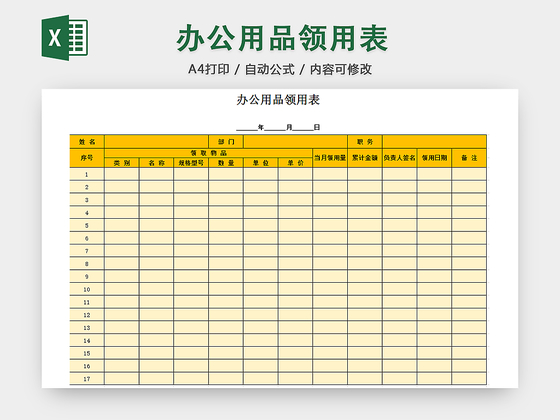
Task: Click the 单价 column header
Action: (295, 162)
